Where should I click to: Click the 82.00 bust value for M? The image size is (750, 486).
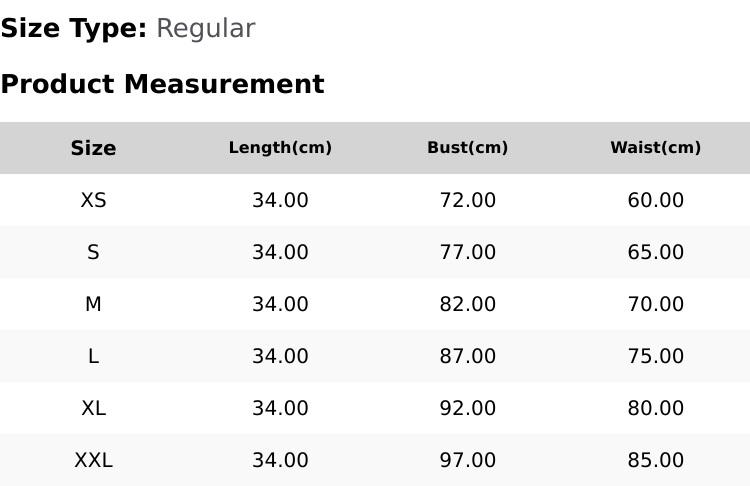[x=468, y=304]
